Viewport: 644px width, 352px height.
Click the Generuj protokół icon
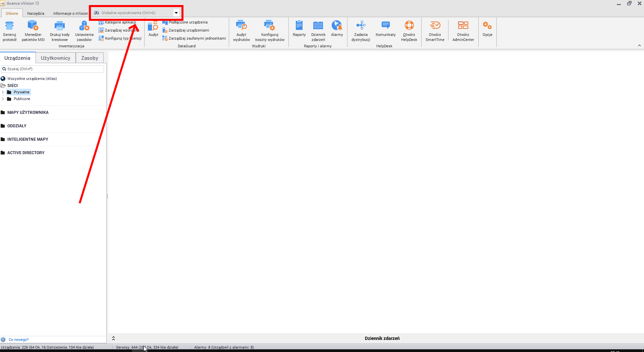coord(9,26)
